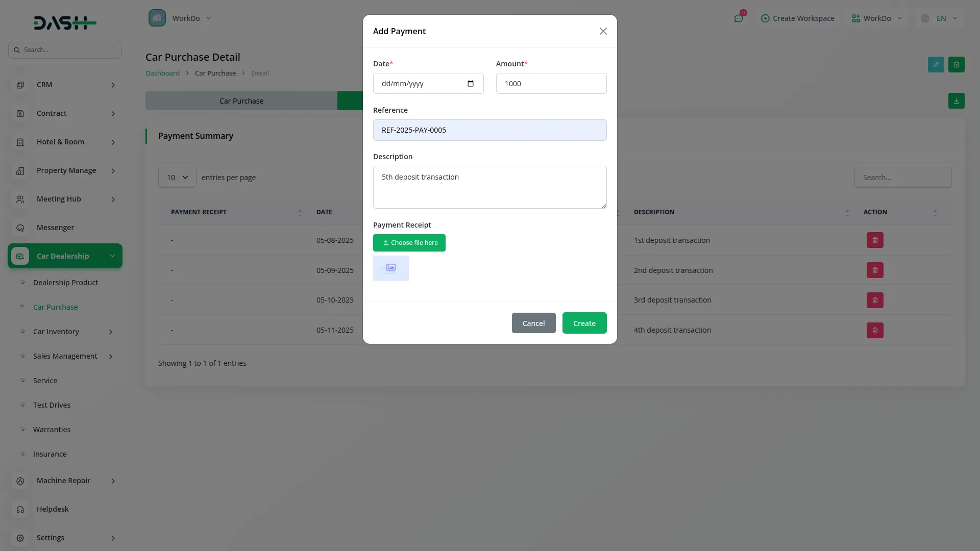Open Test Drives in sidebar
Viewport: 980px width, 551px height.
pos(52,405)
